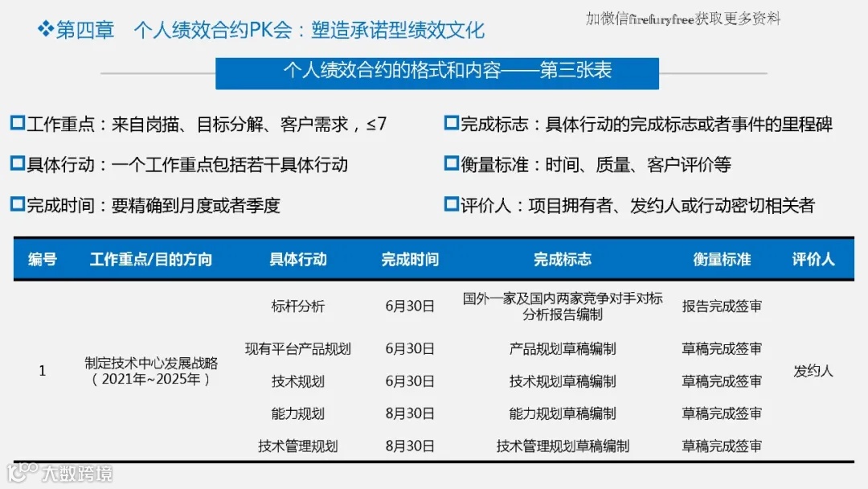
Task: Select the 具体行动 header tab
Action: (x=300, y=259)
